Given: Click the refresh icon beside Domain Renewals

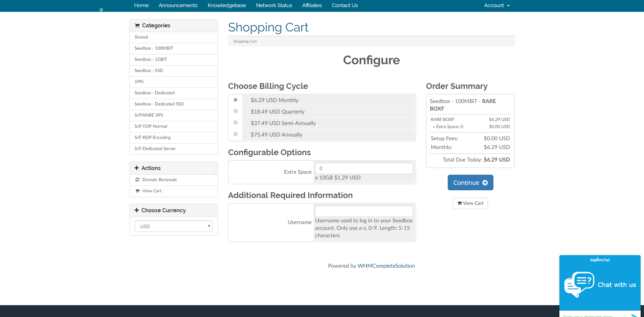Looking at the screenshot, I should [x=137, y=179].
